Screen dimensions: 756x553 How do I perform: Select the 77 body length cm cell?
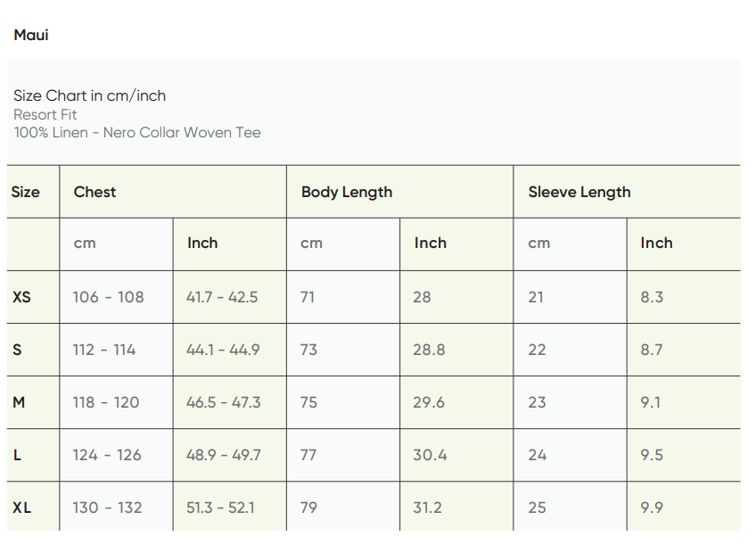click(308, 455)
